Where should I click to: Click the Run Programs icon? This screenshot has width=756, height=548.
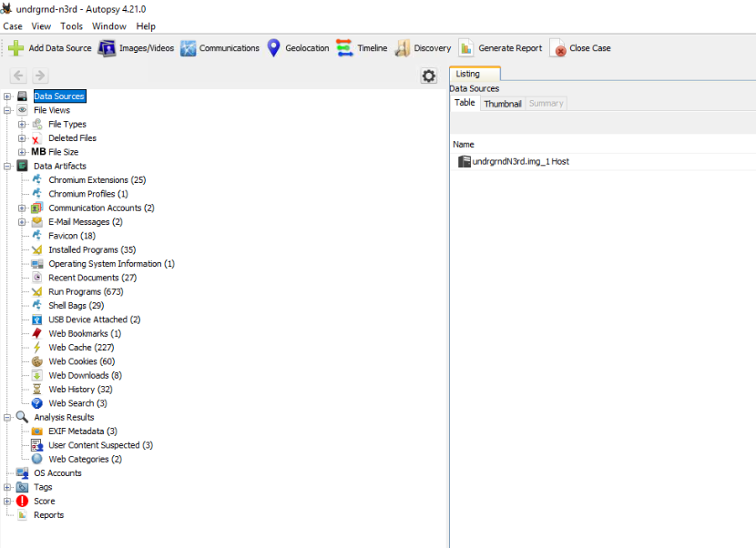click(x=37, y=291)
